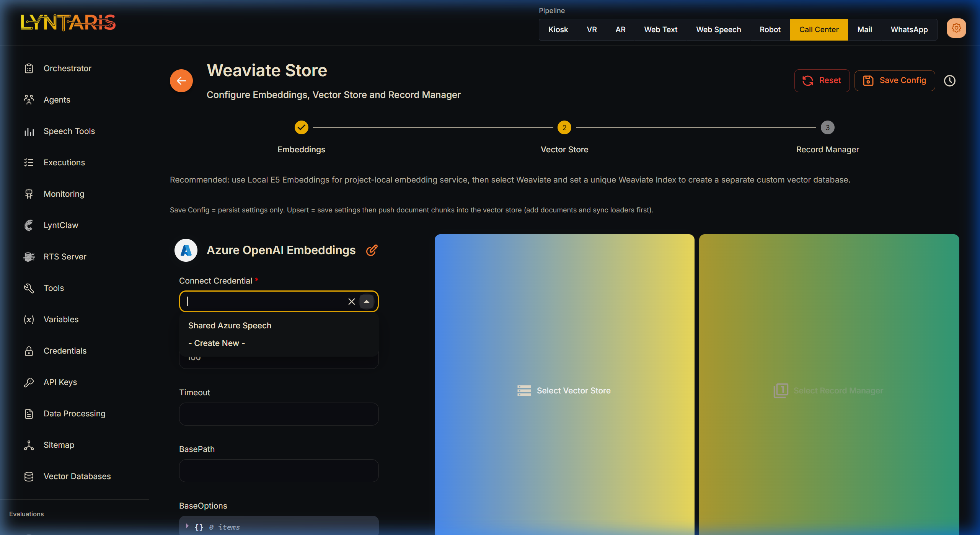The height and width of the screenshot is (535, 980).
Task: Click the Vector Store step 2 circle
Action: [x=564, y=127]
